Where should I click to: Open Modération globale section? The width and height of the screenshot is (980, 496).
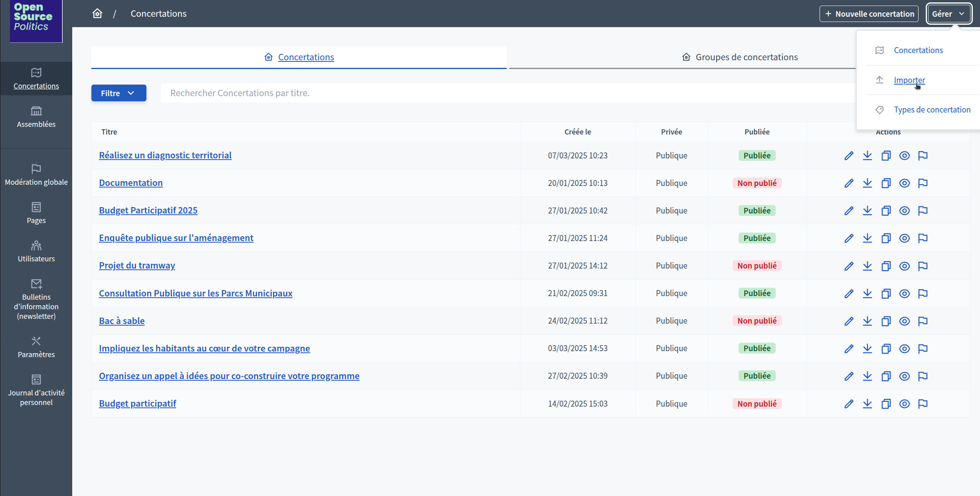(x=36, y=175)
